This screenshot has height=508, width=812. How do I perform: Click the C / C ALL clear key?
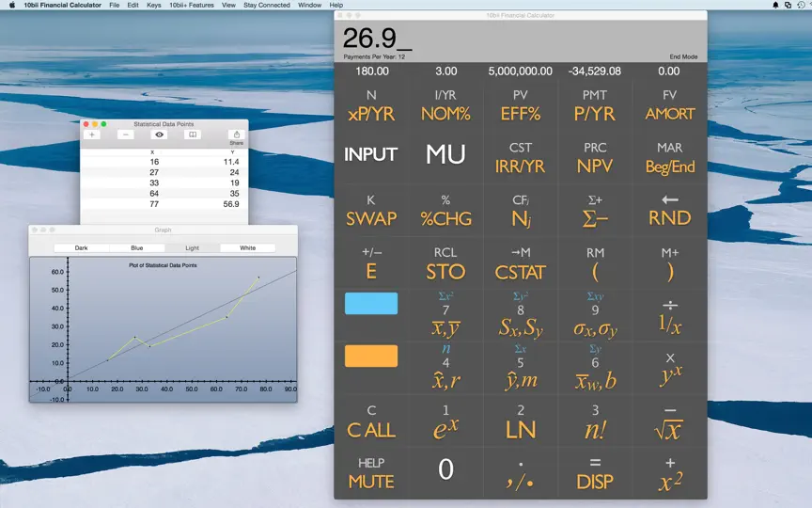pyautogui.click(x=371, y=422)
